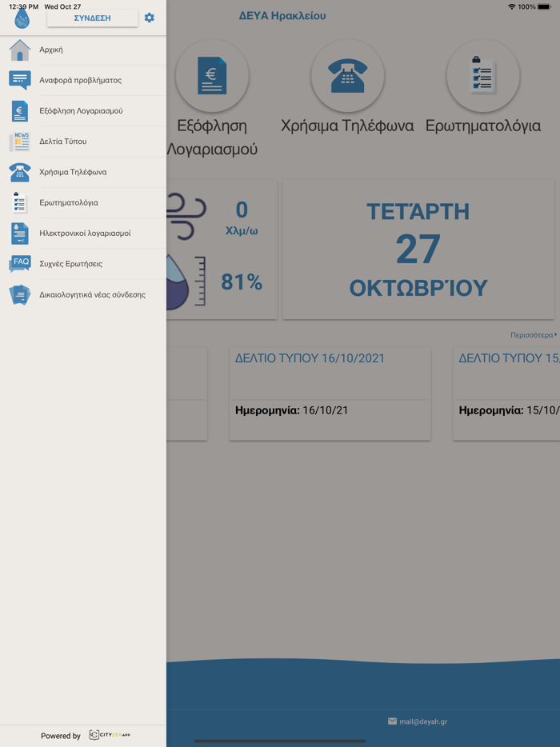The height and width of the screenshot is (747, 560).
Task: Tap the round Ερωτηματολόγια checklist icon
Action: [482, 76]
